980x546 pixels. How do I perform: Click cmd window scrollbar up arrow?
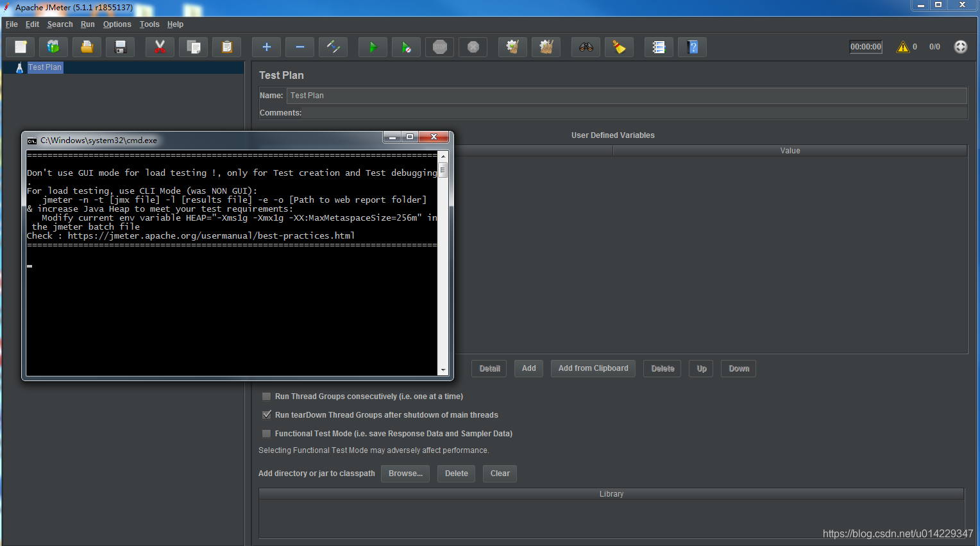pyautogui.click(x=443, y=156)
